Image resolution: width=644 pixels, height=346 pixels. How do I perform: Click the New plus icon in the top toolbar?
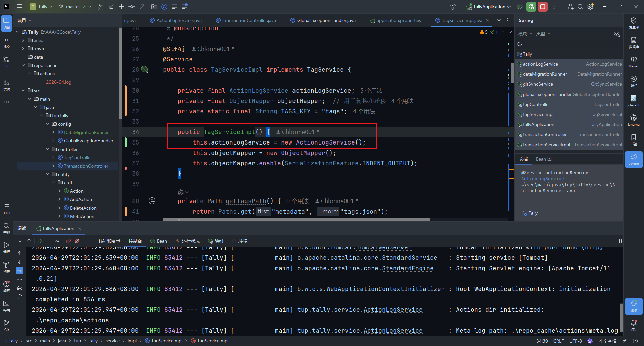click(121, 7)
